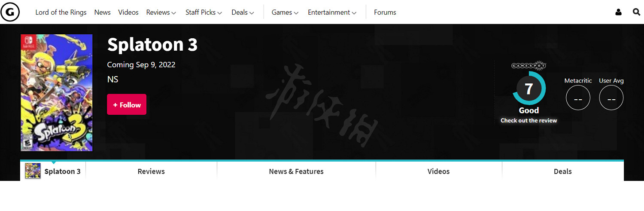Switch to the Videos tab
644x211 pixels.
coord(438,171)
